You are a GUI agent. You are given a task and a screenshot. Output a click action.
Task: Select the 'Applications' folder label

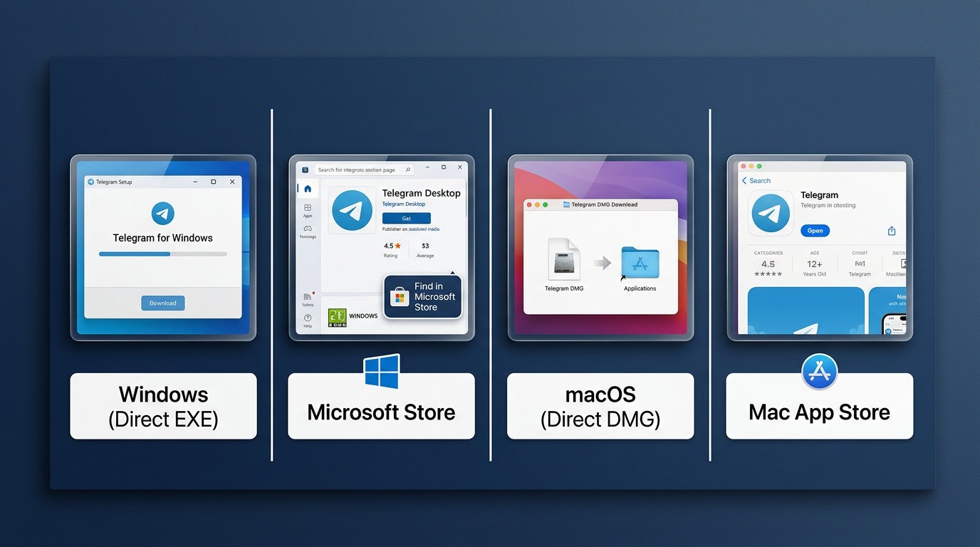coord(640,288)
